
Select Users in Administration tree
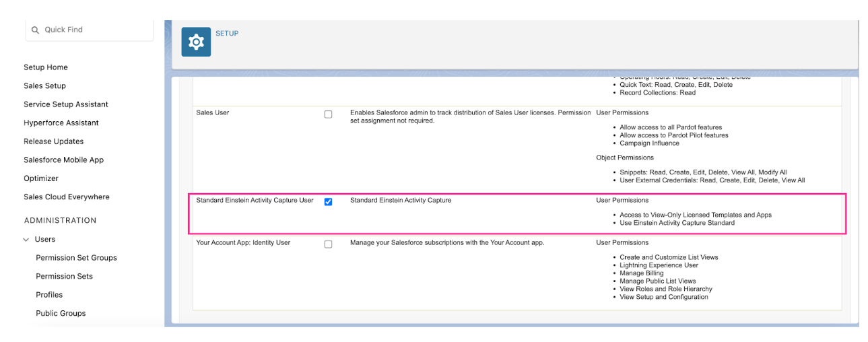point(45,239)
